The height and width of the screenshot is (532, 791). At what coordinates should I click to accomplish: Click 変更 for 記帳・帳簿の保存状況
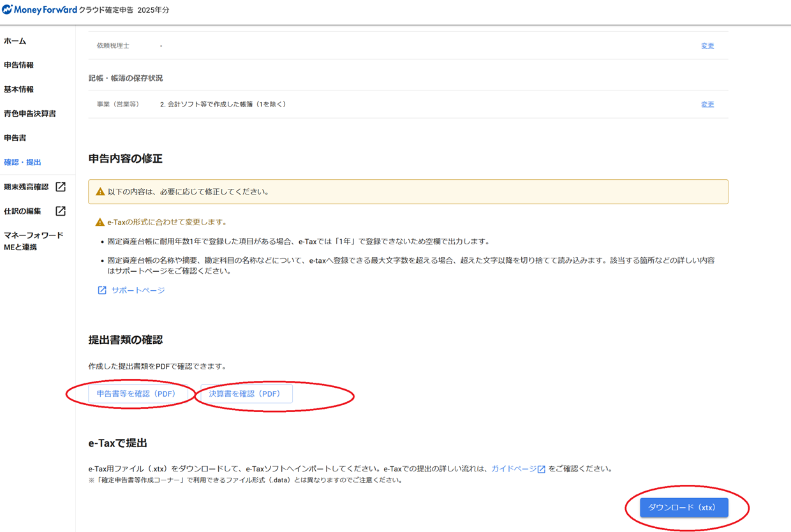point(707,104)
